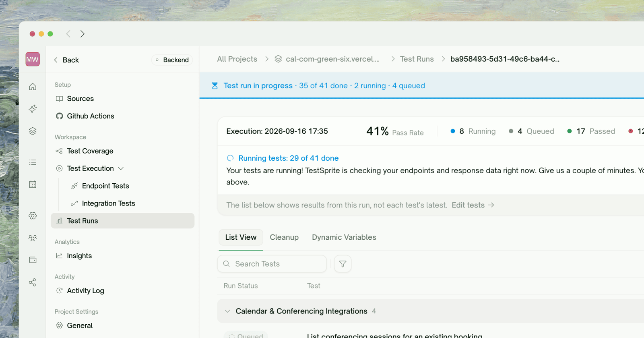Focus the Search Tests field
644x338 pixels.
(272, 264)
